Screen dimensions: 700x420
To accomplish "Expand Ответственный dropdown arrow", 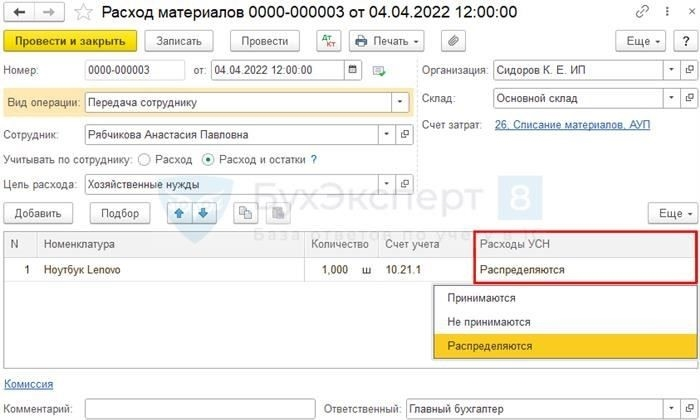I will click(671, 408).
